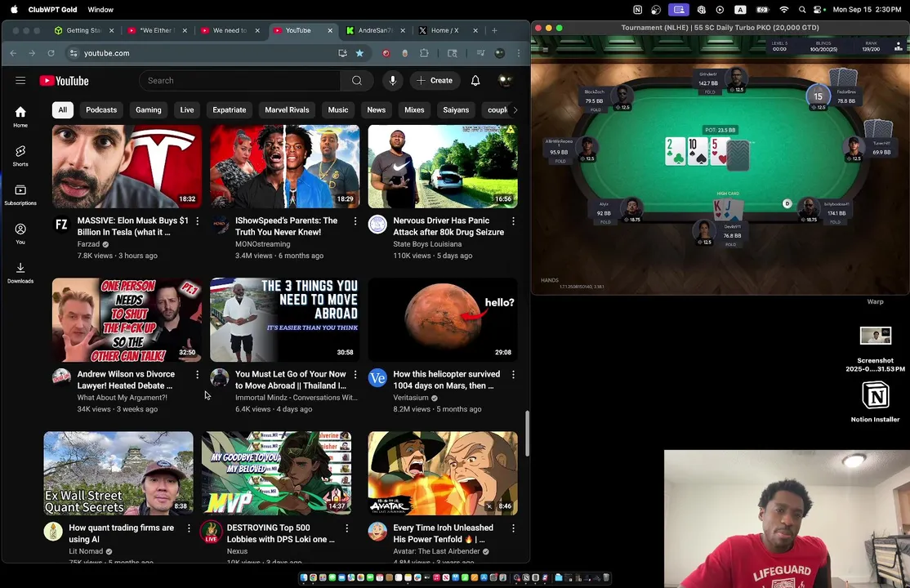Click the Farzad channel avatar
910x588 pixels.
(61, 224)
